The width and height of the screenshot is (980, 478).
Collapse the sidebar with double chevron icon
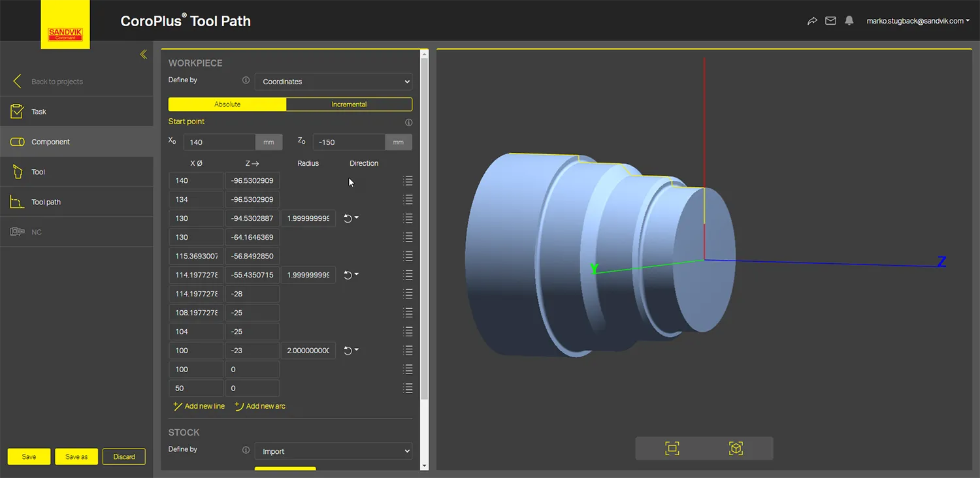144,54
